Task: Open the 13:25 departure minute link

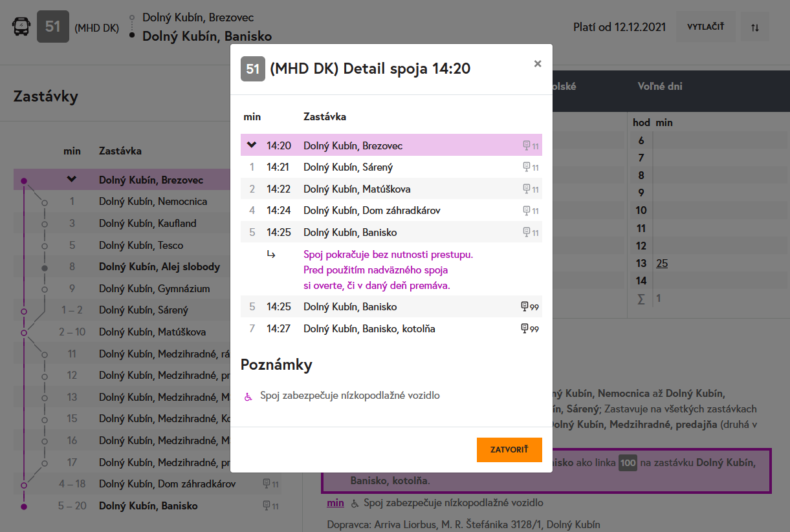Action: (x=661, y=263)
